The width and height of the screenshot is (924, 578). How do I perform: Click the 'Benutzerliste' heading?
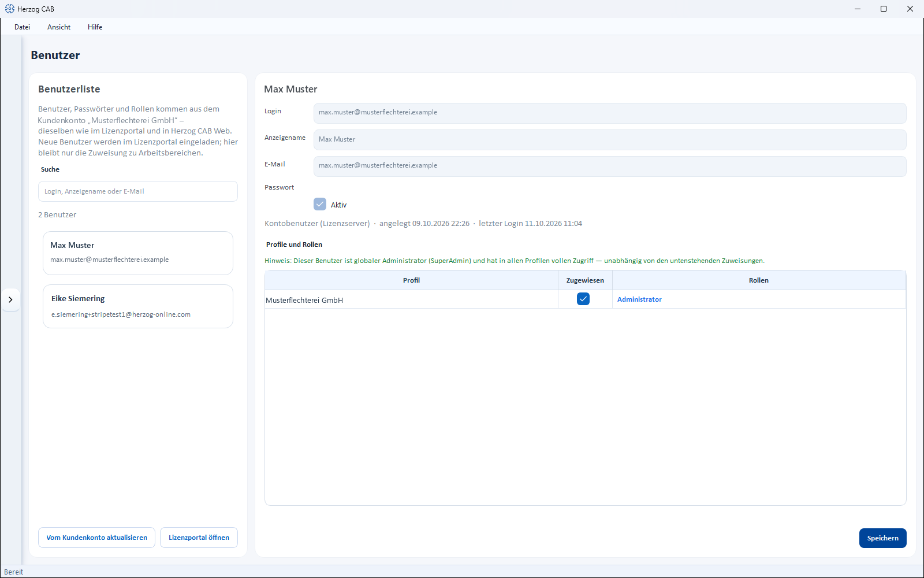[69, 89]
